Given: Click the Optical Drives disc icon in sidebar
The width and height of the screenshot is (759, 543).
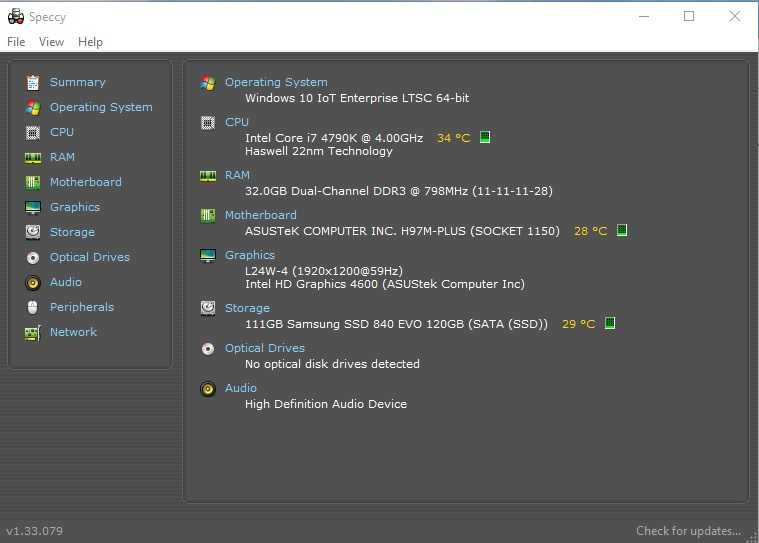Looking at the screenshot, I should click(x=33, y=257).
